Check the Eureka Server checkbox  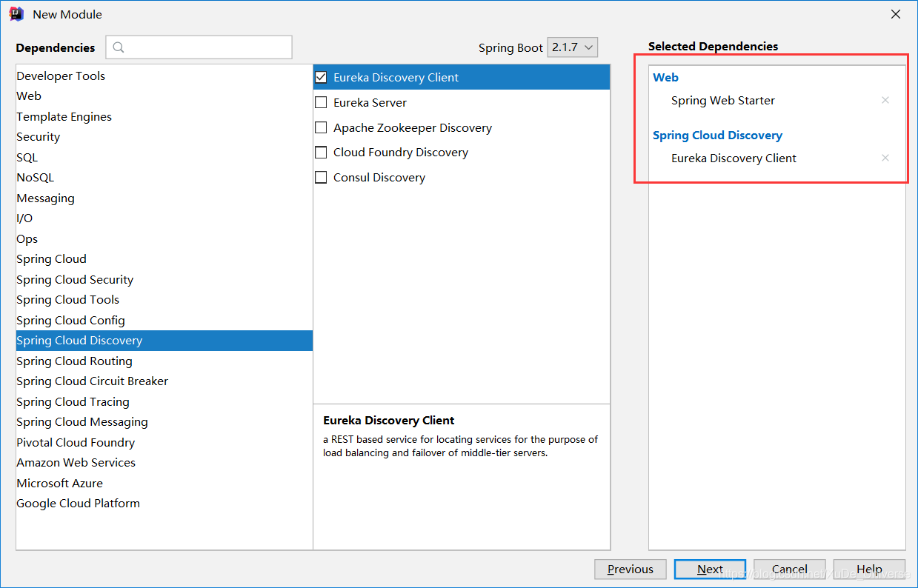321,102
